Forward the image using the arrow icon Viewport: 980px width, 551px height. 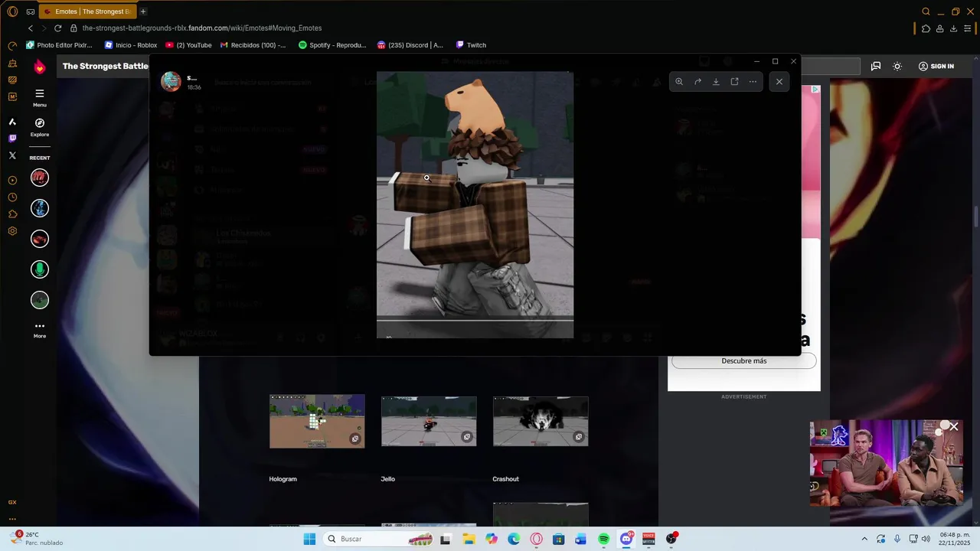(x=697, y=81)
